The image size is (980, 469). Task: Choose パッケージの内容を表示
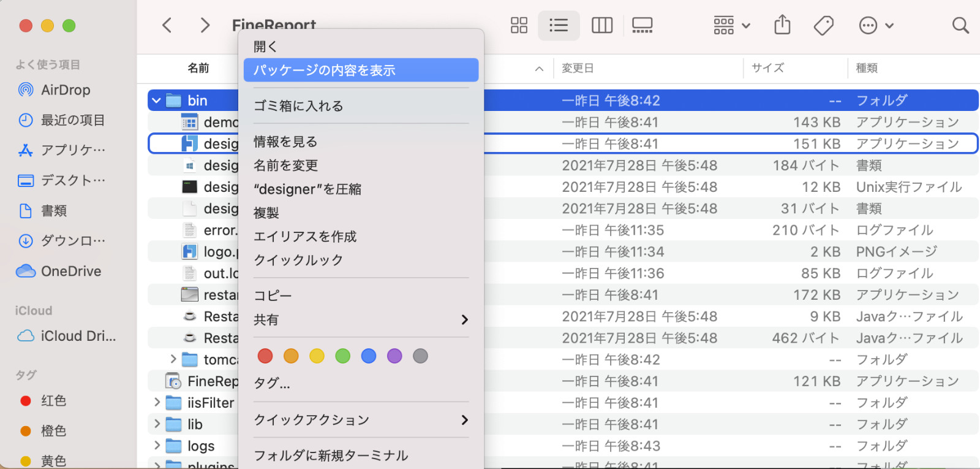361,70
